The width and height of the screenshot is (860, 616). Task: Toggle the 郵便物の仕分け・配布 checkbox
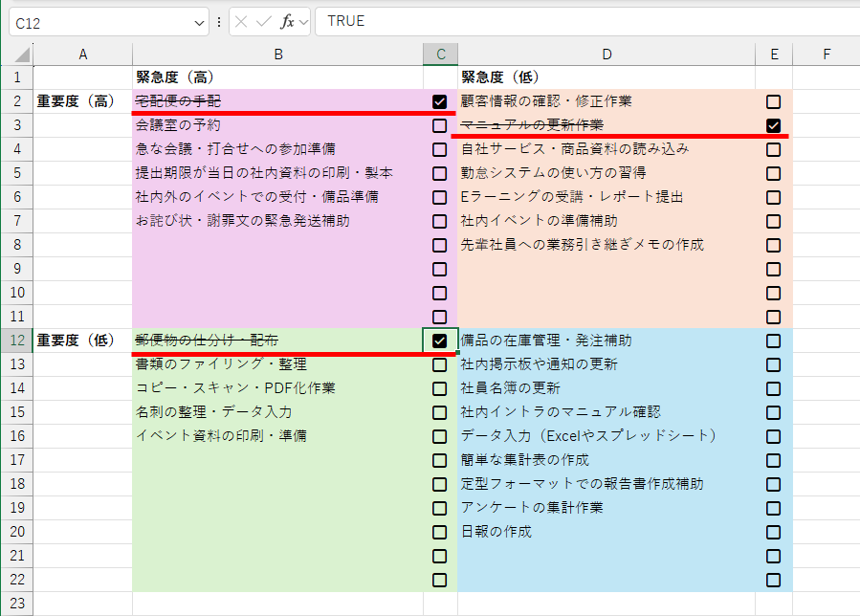click(438, 341)
